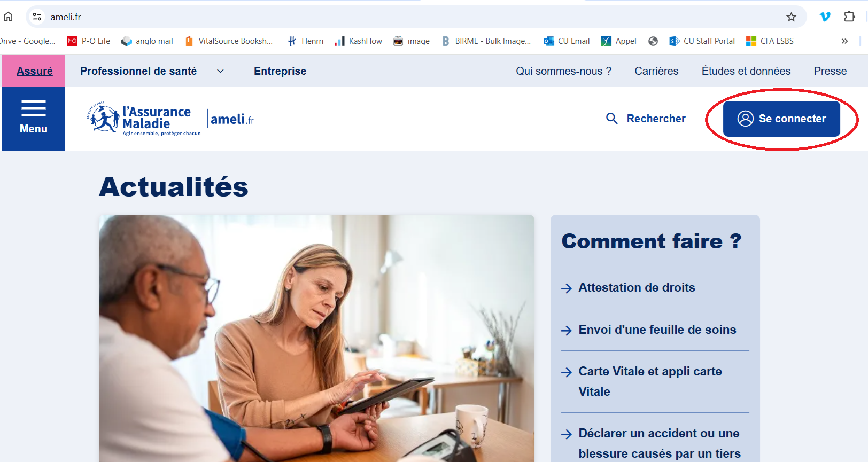Screen dimensions: 868x462
Task: Open the Presse page
Action: point(830,71)
